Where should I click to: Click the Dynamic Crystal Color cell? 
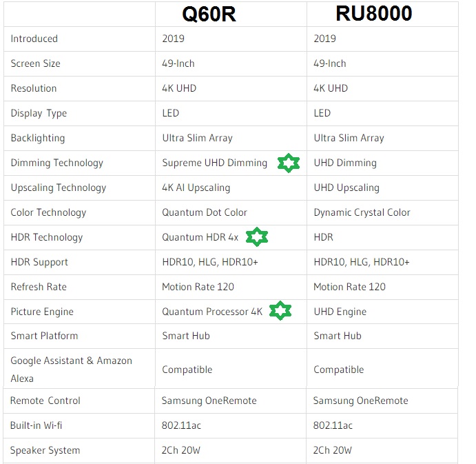pos(362,212)
